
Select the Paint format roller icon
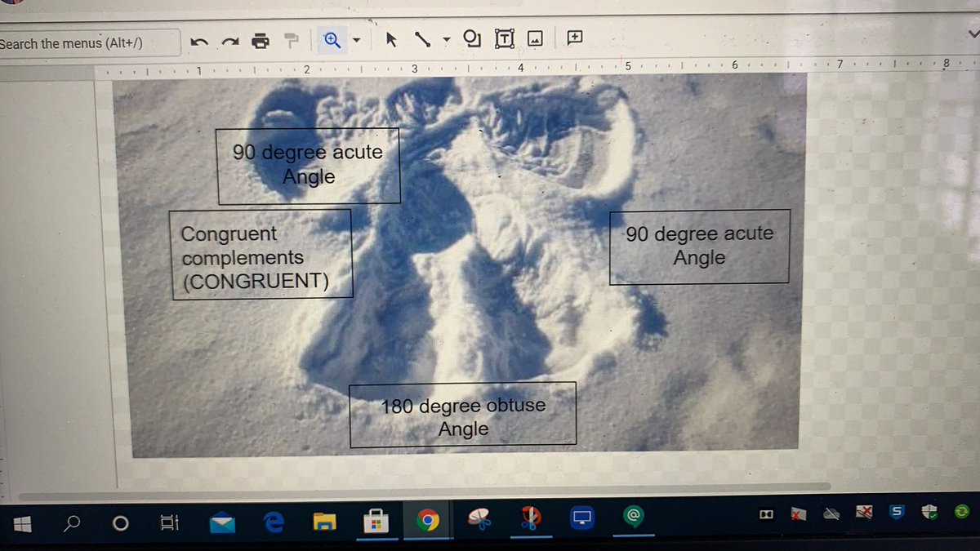[x=291, y=40]
